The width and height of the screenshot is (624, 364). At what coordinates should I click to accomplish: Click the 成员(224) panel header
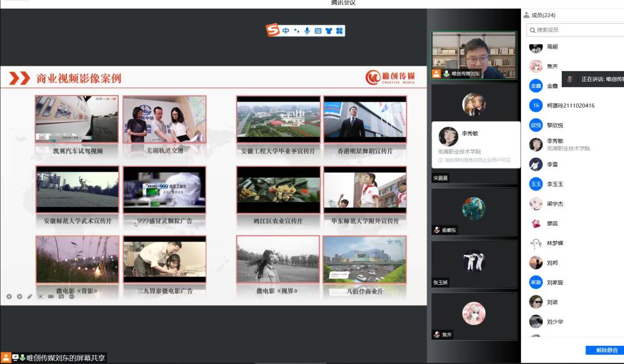[x=543, y=15]
